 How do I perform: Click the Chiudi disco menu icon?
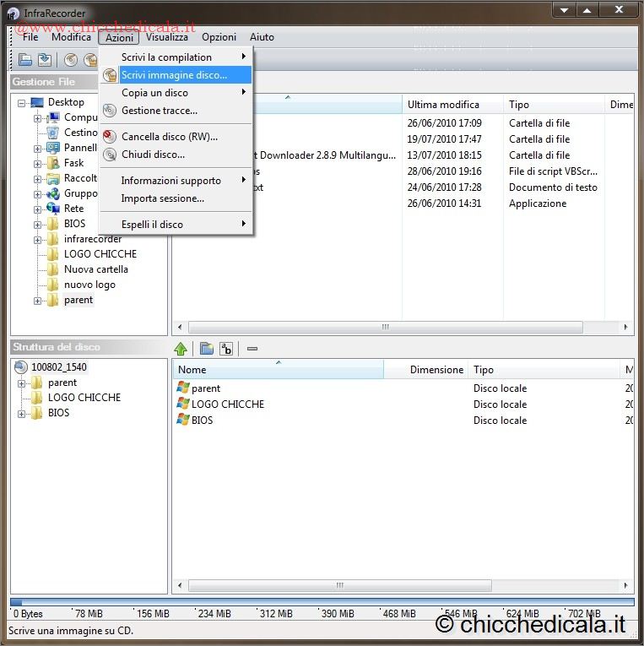109,155
